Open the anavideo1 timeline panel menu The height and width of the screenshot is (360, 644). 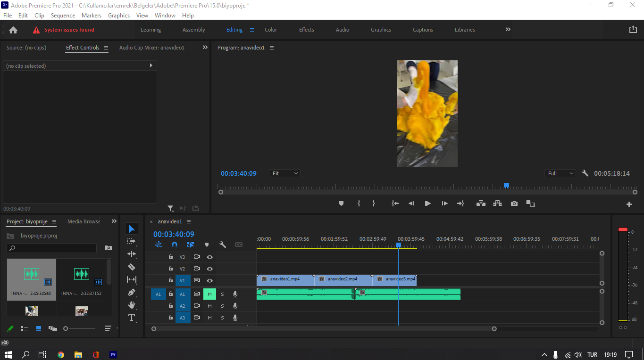click(x=189, y=221)
